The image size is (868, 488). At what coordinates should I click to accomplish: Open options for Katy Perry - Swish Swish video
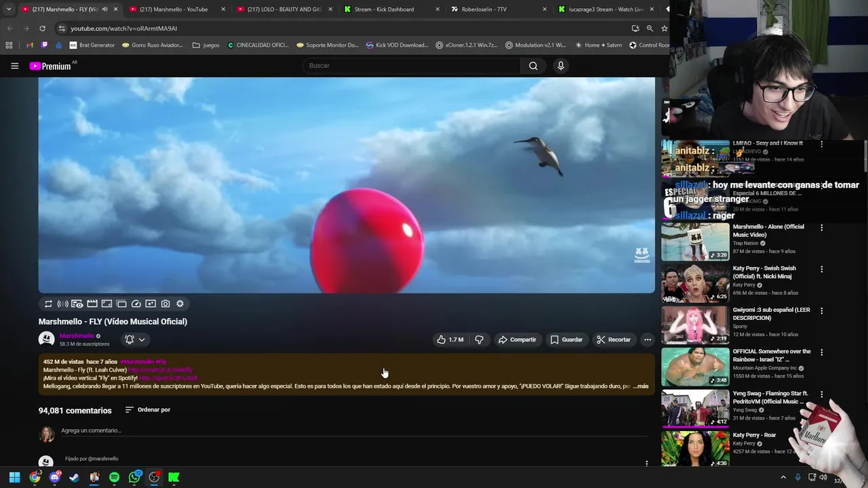pyautogui.click(x=821, y=269)
